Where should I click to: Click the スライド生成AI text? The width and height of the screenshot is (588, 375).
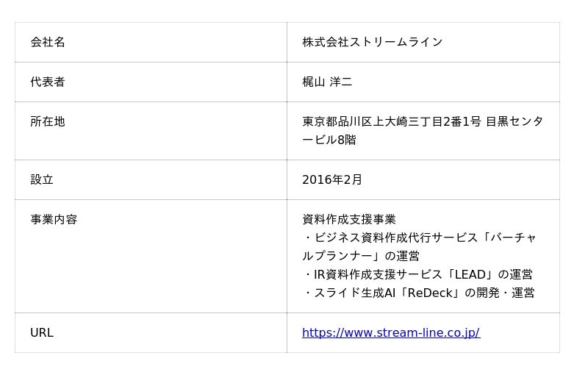point(355,293)
